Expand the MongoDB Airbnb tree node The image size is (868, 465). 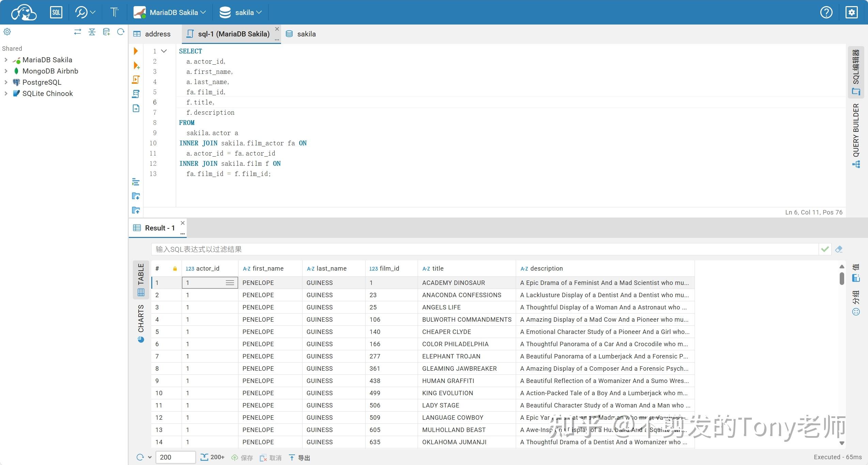[x=6, y=71]
